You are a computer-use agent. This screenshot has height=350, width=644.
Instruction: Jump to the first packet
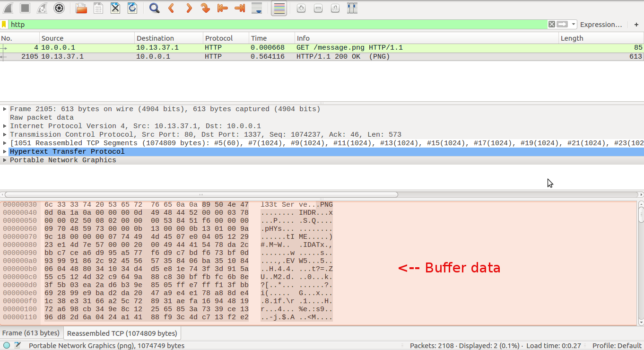click(223, 8)
